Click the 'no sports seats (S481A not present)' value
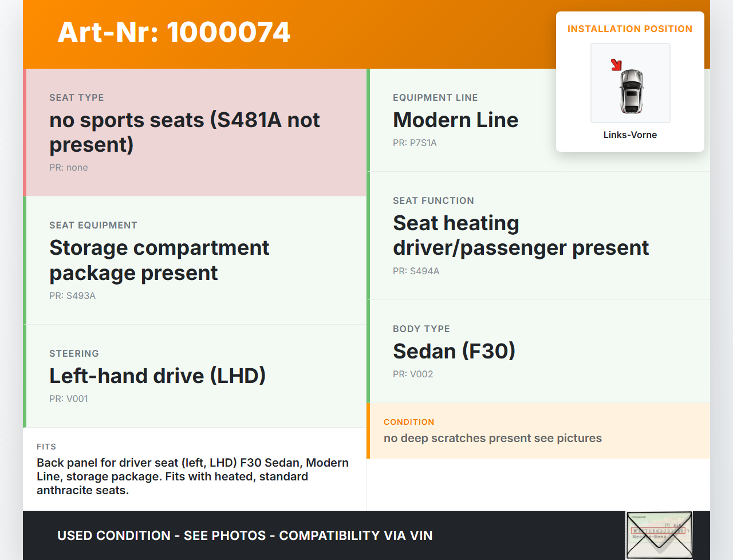This screenshot has height=560, width=733. tap(184, 132)
